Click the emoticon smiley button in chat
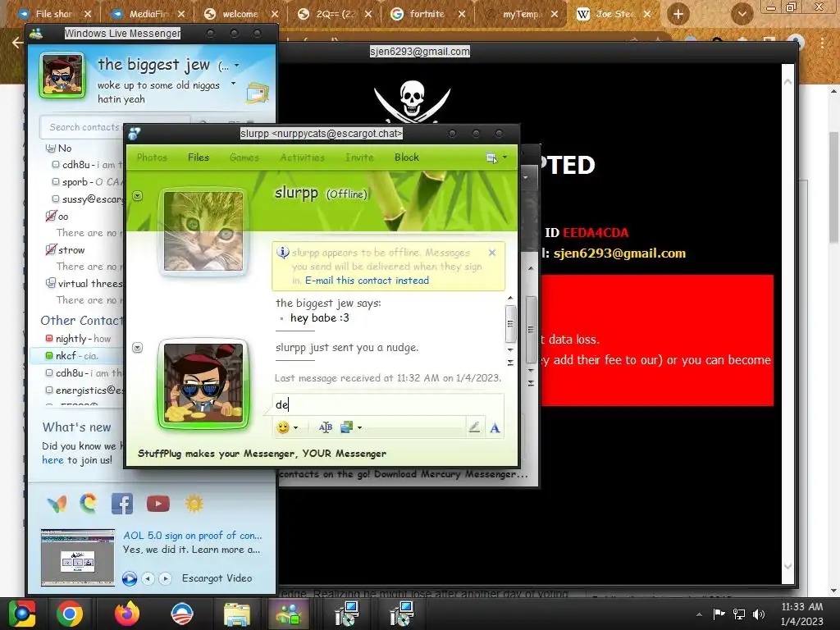This screenshot has width=840, height=630. click(x=283, y=427)
